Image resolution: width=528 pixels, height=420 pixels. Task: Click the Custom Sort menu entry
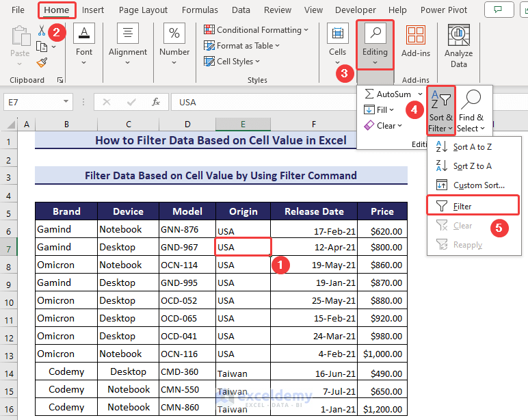478,185
